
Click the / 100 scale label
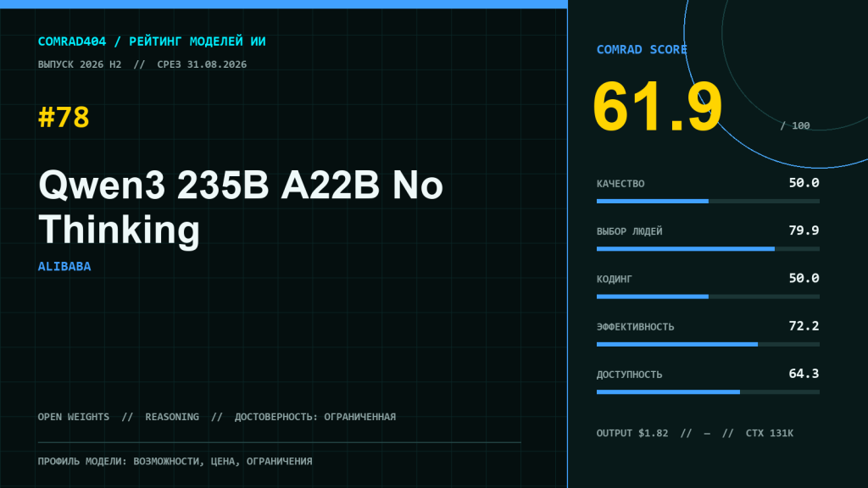[x=795, y=125]
